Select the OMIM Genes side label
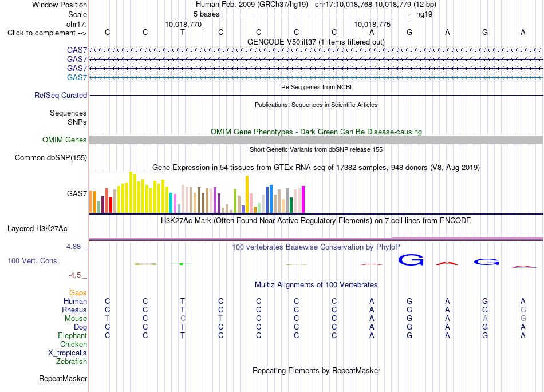The height and width of the screenshot is (392, 544). pyautogui.click(x=65, y=140)
